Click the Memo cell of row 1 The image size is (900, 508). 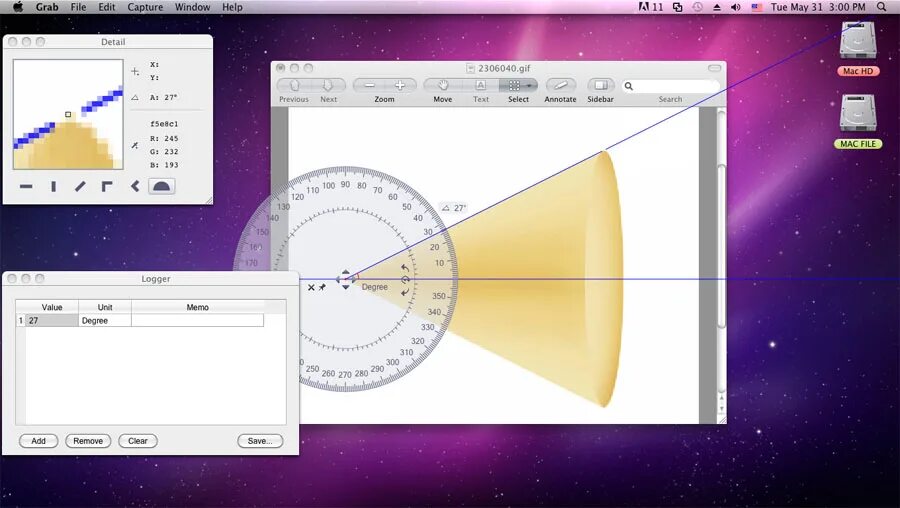tap(197, 320)
